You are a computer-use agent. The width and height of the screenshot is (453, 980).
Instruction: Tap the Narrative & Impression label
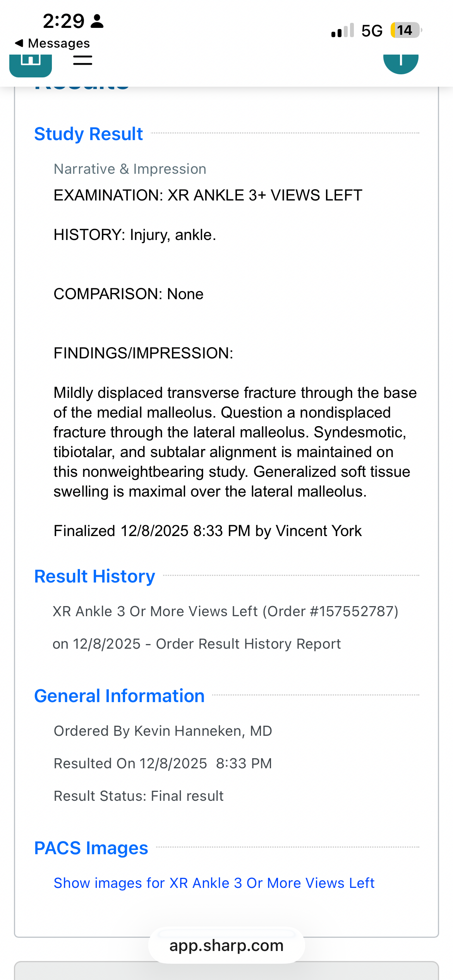[x=130, y=169]
